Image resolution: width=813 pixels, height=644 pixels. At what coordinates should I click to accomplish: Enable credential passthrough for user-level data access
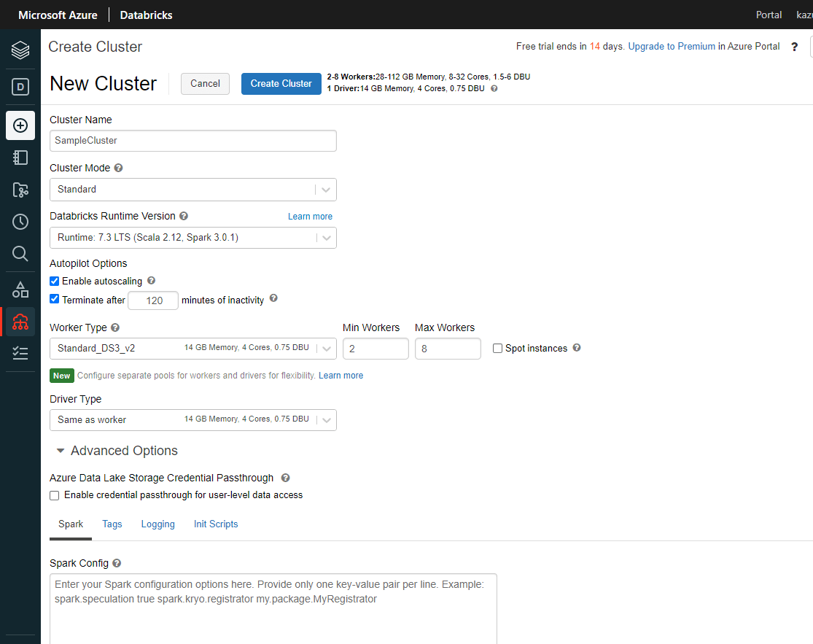55,496
